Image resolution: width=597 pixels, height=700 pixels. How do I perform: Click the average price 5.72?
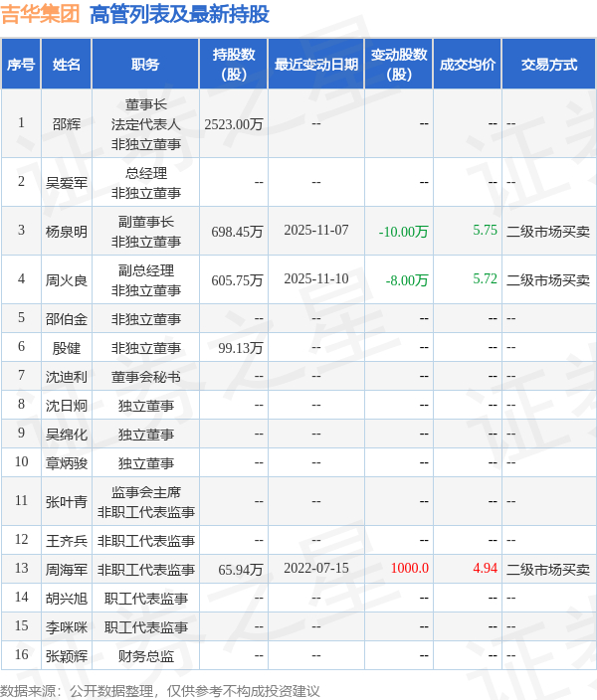[x=485, y=278]
